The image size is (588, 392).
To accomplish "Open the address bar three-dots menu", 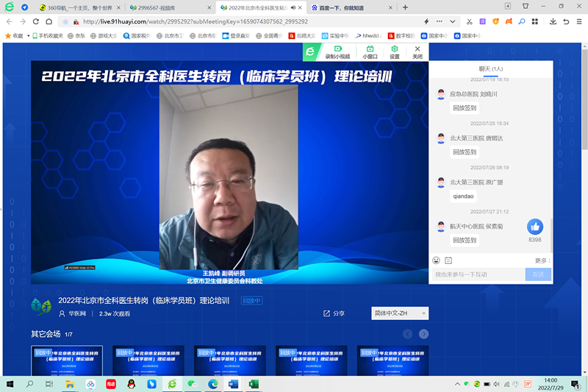I will tap(439, 21).
